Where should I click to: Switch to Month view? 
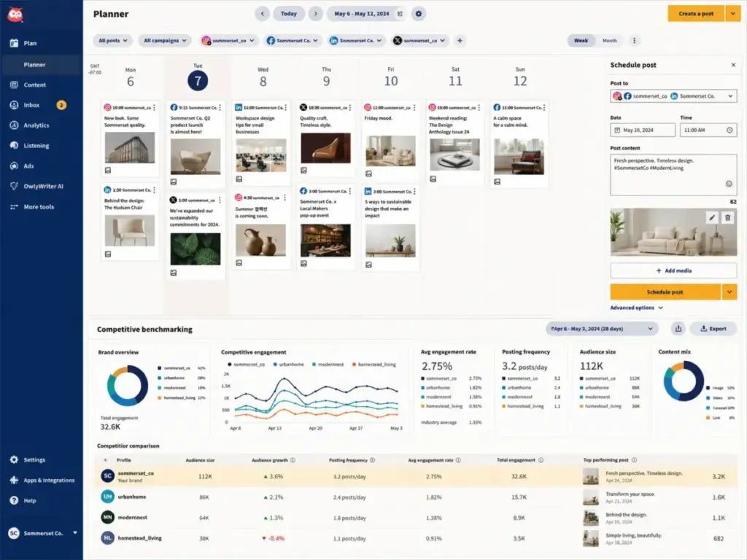[609, 41]
